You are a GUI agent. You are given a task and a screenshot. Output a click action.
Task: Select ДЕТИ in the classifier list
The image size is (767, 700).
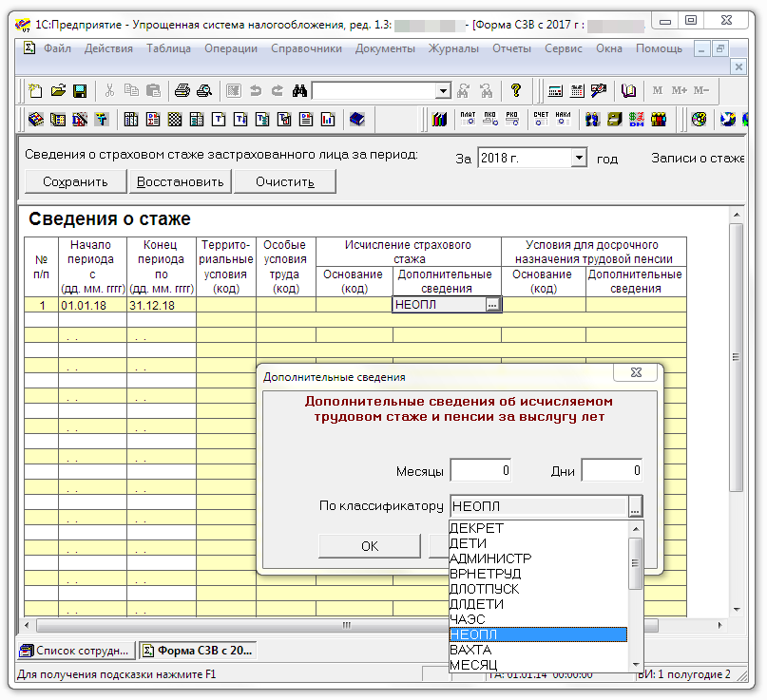[x=538, y=543]
